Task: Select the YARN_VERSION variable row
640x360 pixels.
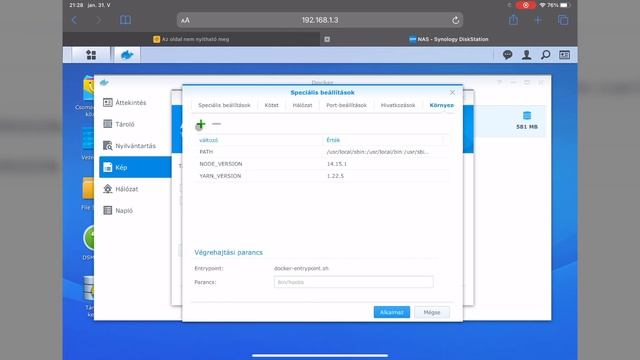Action: tap(322, 176)
